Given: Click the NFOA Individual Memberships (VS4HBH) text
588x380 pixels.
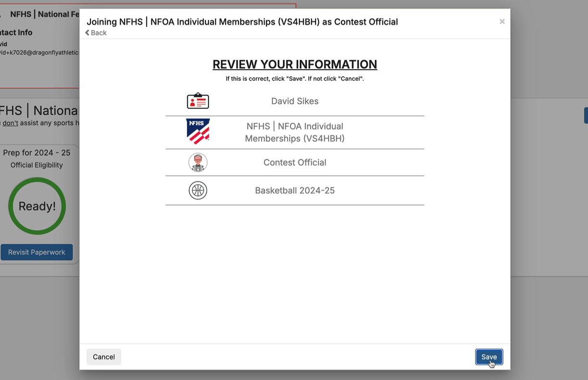Looking at the screenshot, I should point(294,132).
